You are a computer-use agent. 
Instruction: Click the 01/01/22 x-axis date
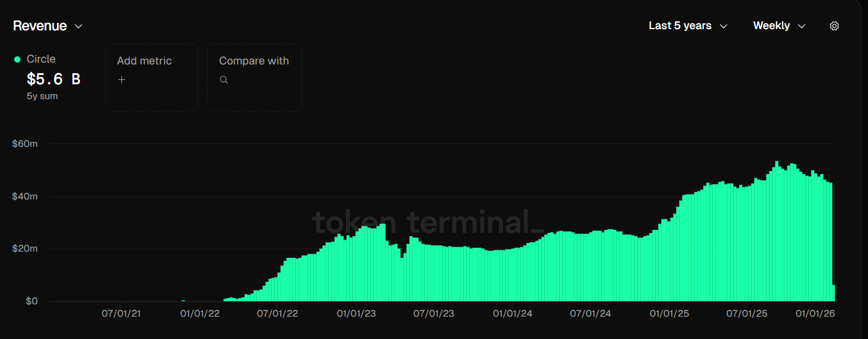click(200, 314)
